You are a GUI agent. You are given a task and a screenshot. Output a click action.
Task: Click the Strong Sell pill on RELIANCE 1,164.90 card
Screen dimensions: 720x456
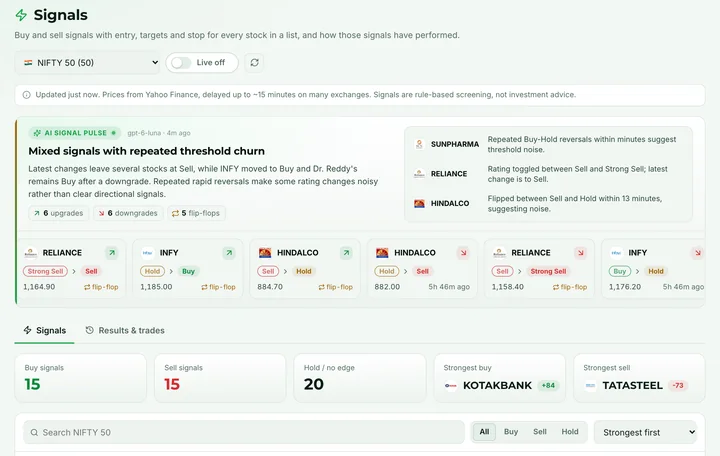click(x=45, y=271)
